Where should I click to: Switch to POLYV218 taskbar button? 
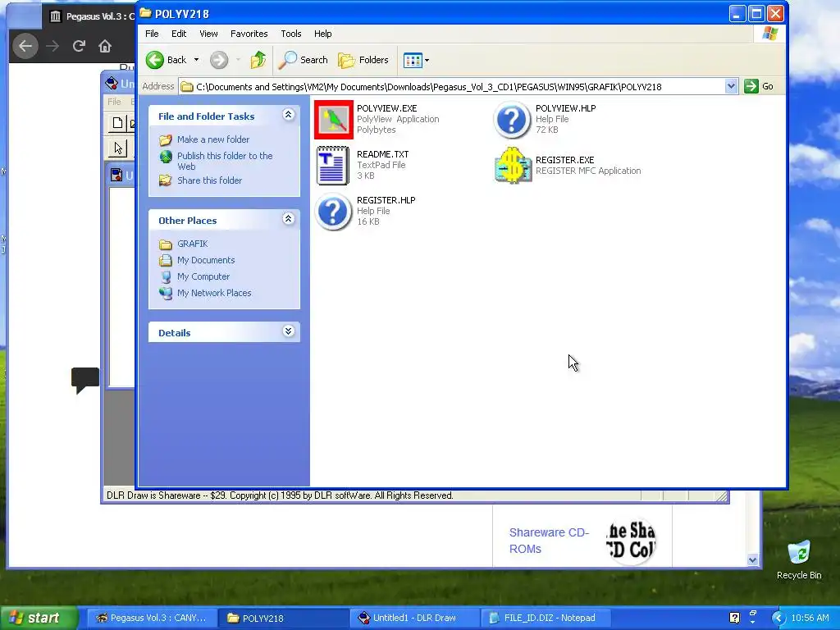click(283, 618)
